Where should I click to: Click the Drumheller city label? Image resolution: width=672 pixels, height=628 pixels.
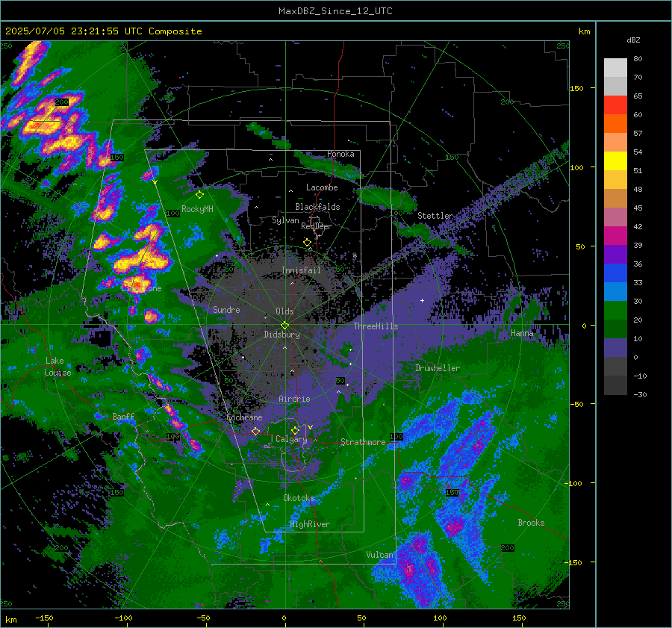click(x=438, y=368)
